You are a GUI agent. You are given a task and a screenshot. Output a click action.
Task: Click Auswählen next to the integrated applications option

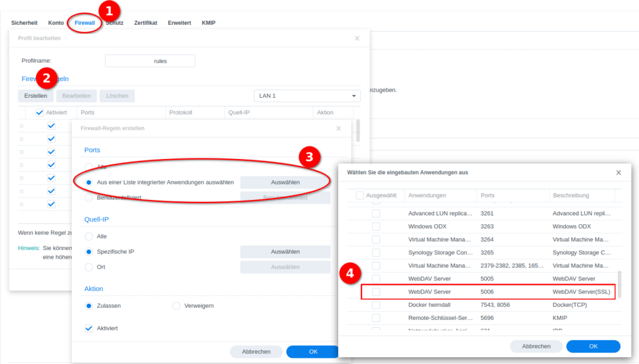click(285, 181)
